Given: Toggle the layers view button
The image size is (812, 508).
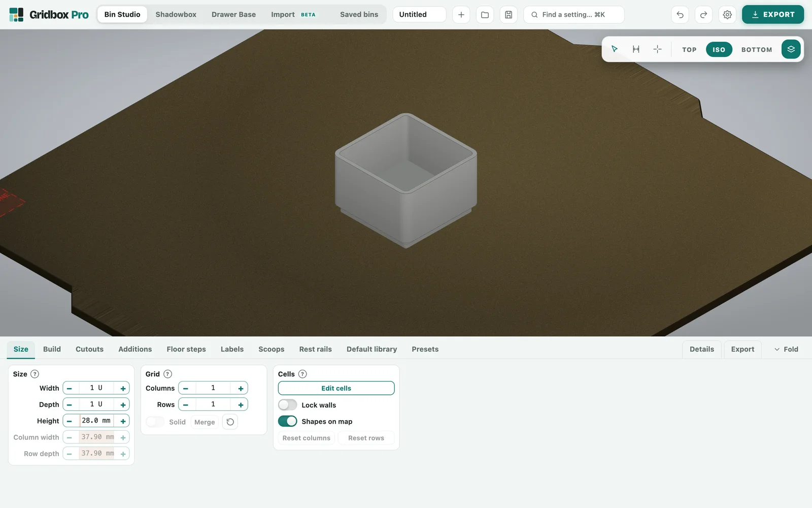Looking at the screenshot, I should point(791,49).
